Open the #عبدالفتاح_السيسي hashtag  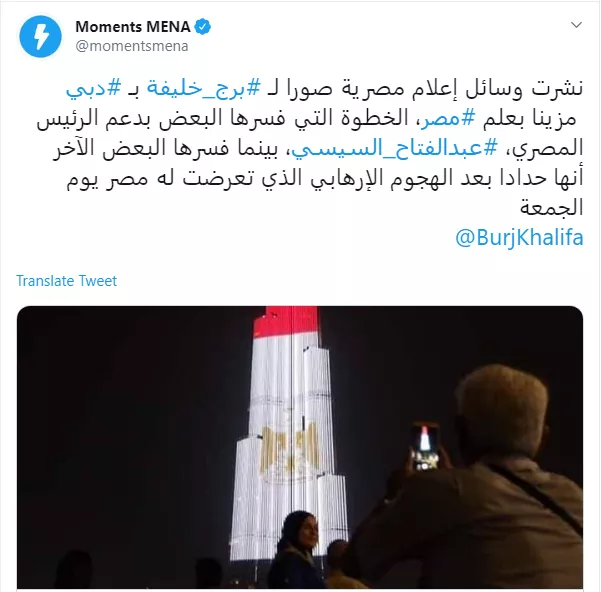click(x=394, y=148)
